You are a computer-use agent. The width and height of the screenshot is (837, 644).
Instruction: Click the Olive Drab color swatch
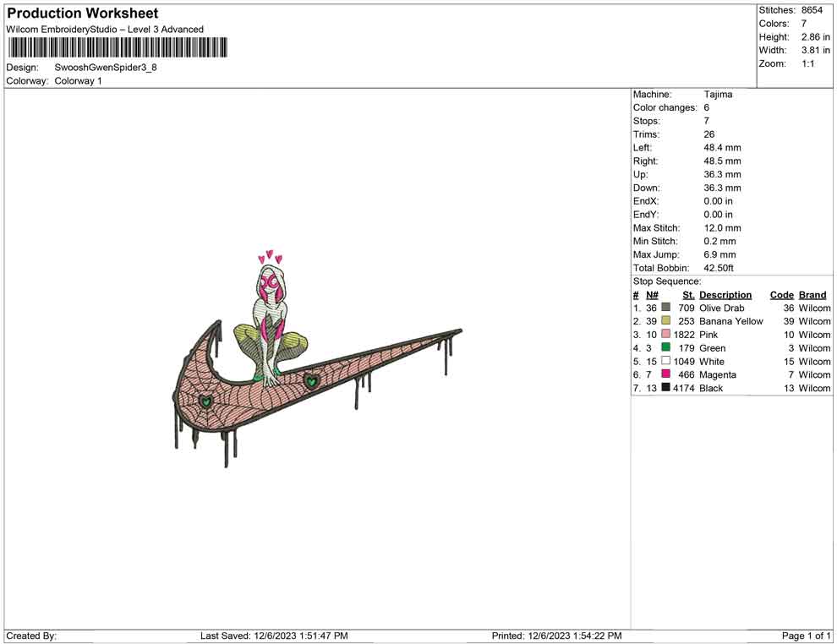tap(665, 308)
